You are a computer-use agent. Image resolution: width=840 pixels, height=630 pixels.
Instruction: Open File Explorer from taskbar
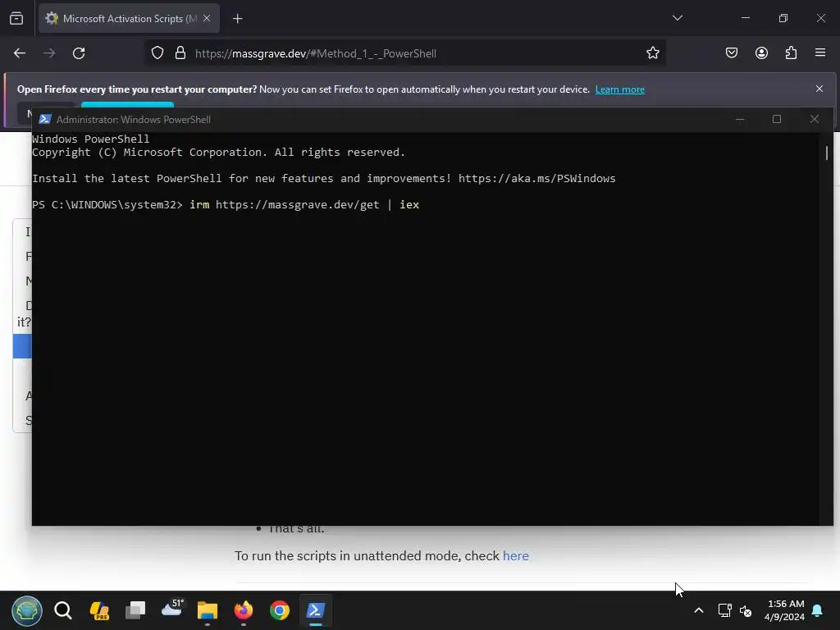pyautogui.click(x=208, y=610)
